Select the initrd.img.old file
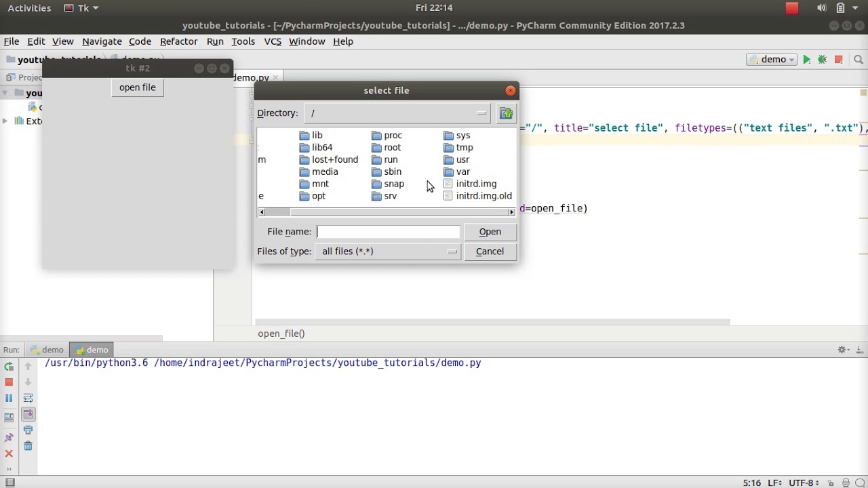Viewport: 868px width, 488px height. tap(477, 197)
